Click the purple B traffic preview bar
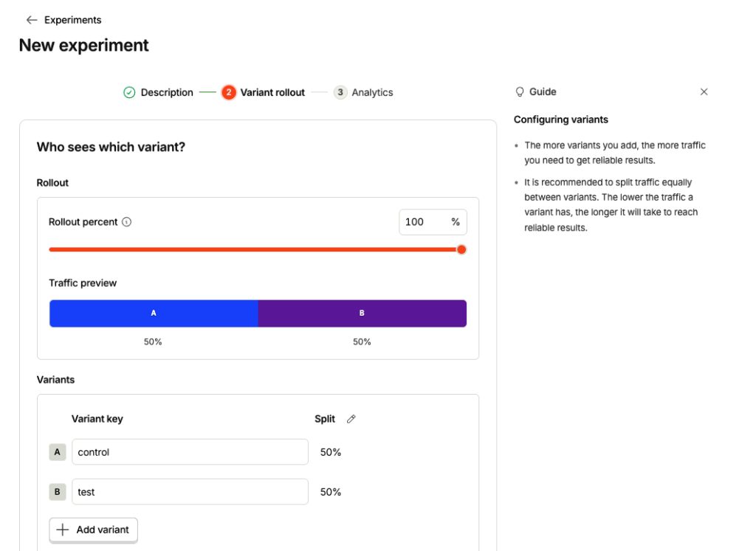Image resolution: width=756 pixels, height=551 pixels. pos(362,313)
